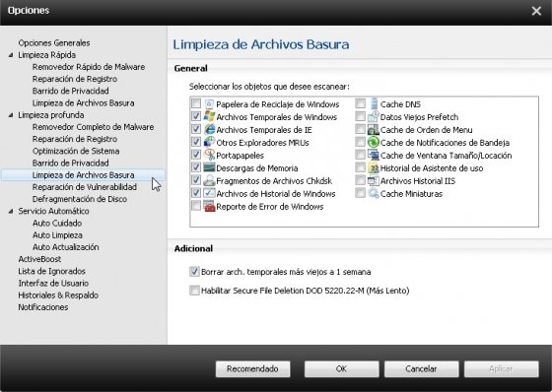This screenshot has height=392, width=552.
Task: Select Removedor Completo de Malware
Action: 93,127
